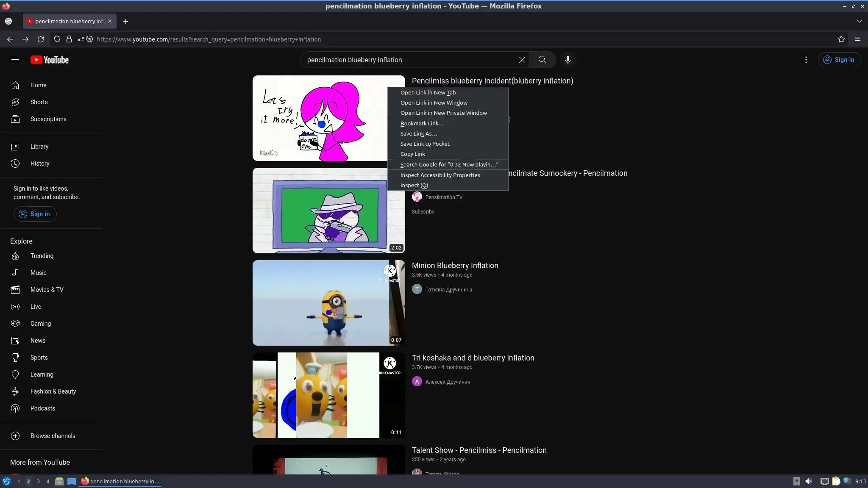868x488 pixels.
Task: Open the YouTube hamburger guide menu
Action: click(x=15, y=60)
